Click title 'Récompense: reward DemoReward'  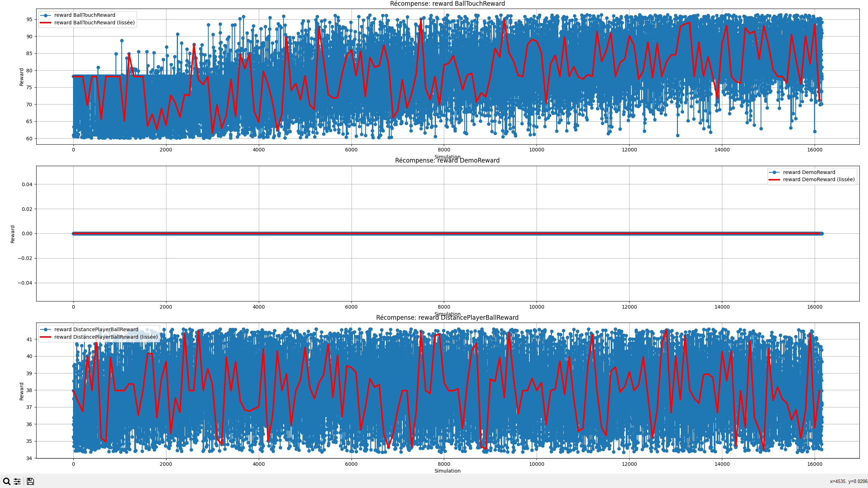coord(447,160)
